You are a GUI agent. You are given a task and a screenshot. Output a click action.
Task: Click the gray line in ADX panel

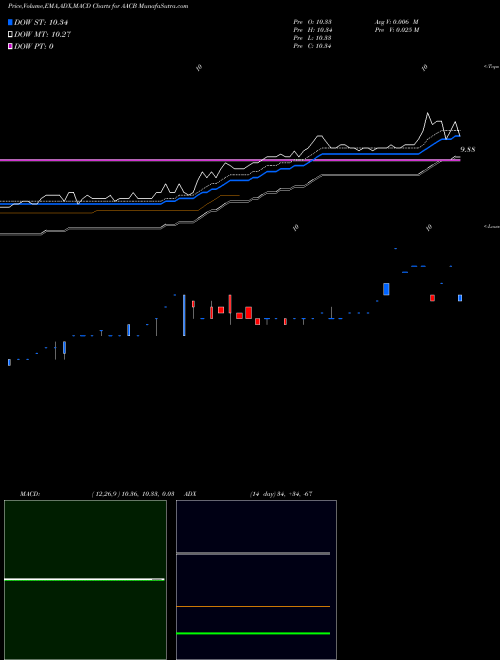[253, 554]
